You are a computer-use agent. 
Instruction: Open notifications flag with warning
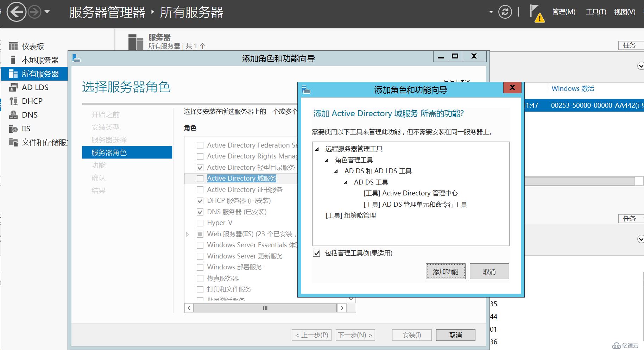tap(537, 13)
